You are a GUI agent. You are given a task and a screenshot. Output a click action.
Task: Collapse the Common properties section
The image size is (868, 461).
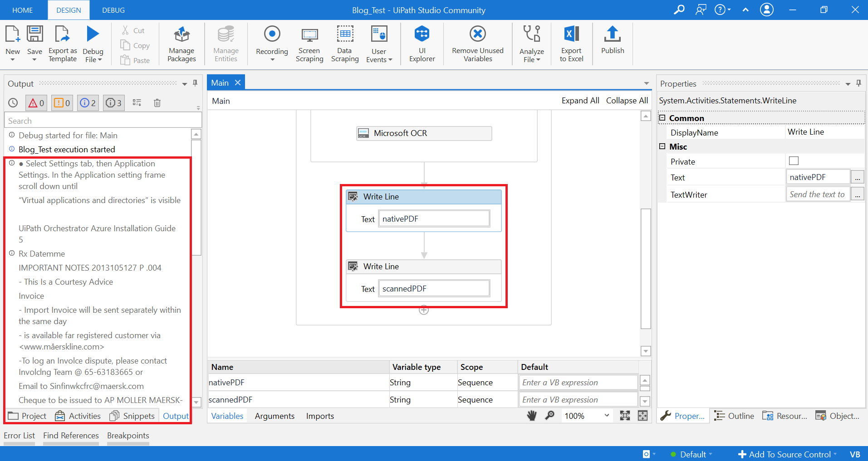click(x=662, y=118)
